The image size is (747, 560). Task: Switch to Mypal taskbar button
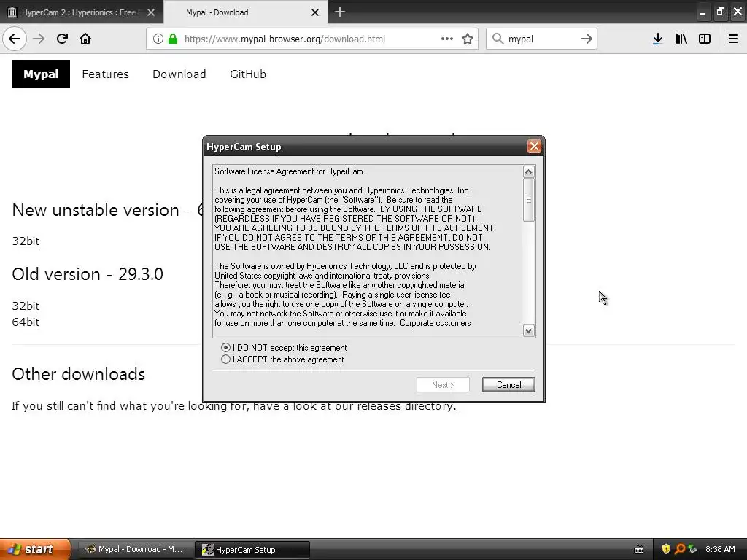click(x=135, y=550)
